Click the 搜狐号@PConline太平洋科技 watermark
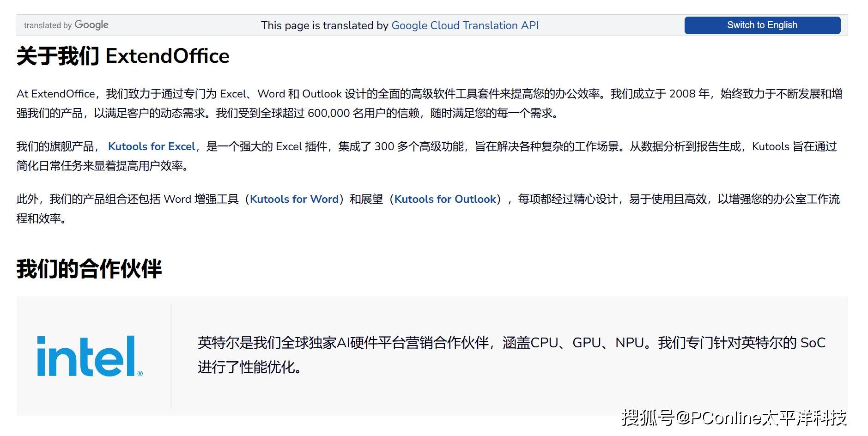This screenshot has height=436, width=868. click(734, 418)
